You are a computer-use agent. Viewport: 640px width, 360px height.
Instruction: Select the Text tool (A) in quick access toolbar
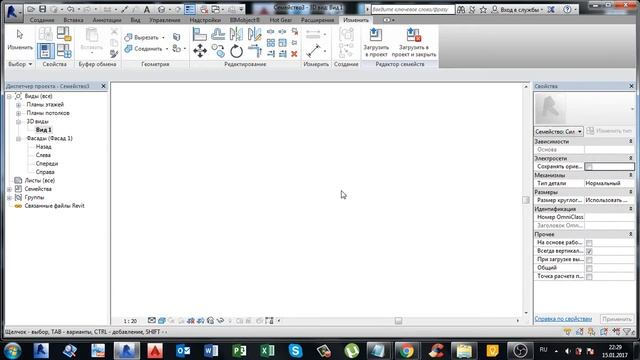click(x=147, y=9)
